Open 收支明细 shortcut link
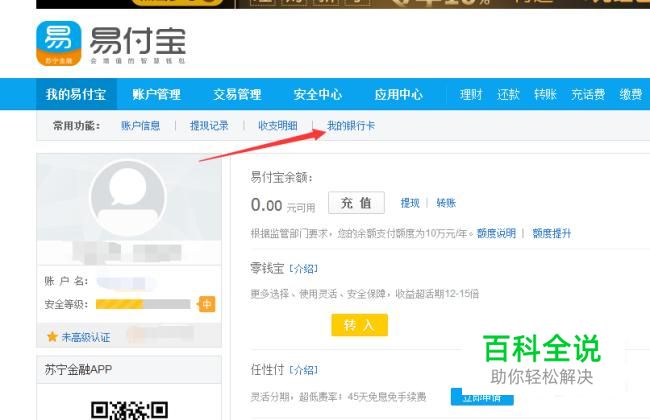Screen dimensions: 650x420 278,126
